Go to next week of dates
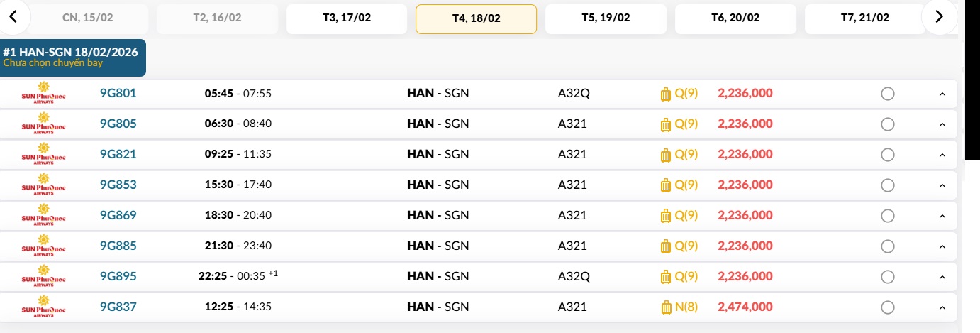Viewport: 980px width, 333px height. click(x=940, y=17)
